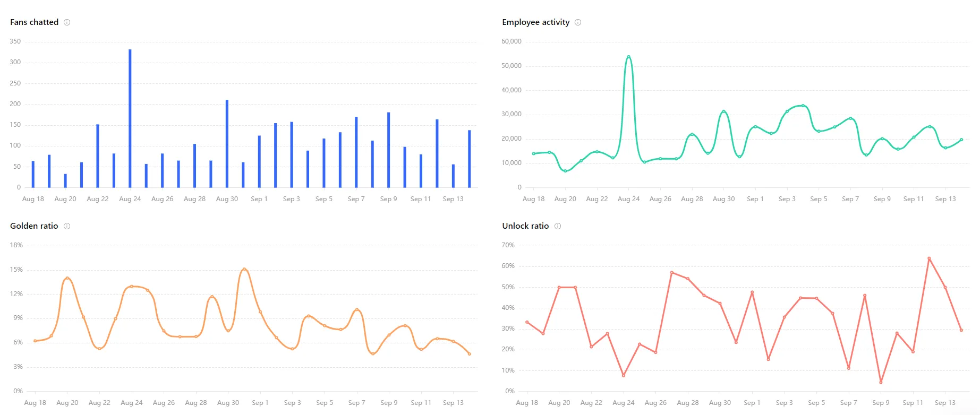
Task: Click the Aug 20 peak point in Golden ratio
Action: 67,278
